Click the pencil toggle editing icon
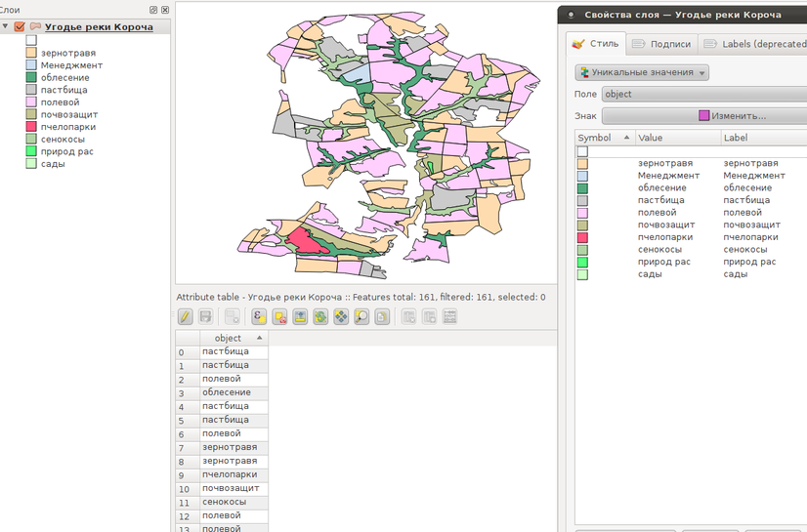The width and height of the screenshot is (807, 532). (x=185, y=316)
